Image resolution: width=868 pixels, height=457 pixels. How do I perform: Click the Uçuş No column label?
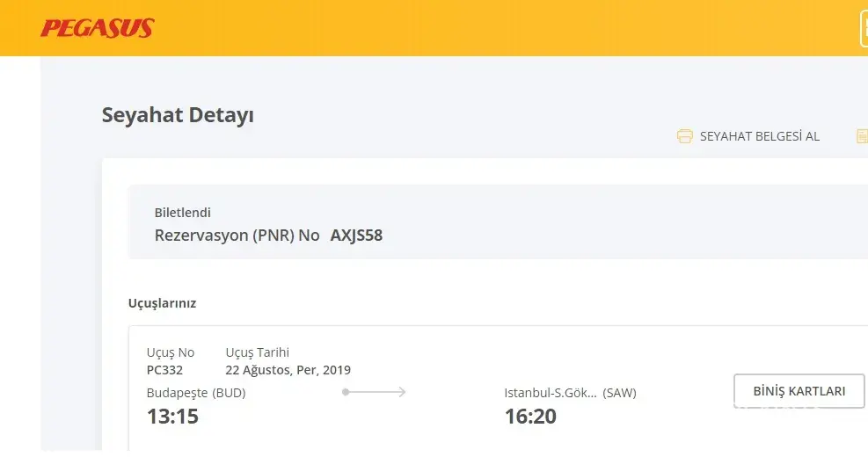pyautogui.click(x=171, y=352)
